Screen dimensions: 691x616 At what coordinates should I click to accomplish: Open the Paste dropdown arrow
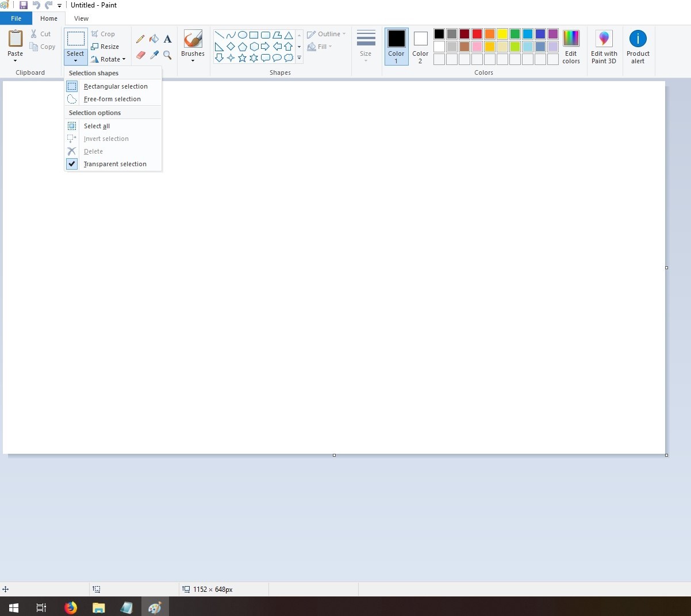[x=16, y=60]
